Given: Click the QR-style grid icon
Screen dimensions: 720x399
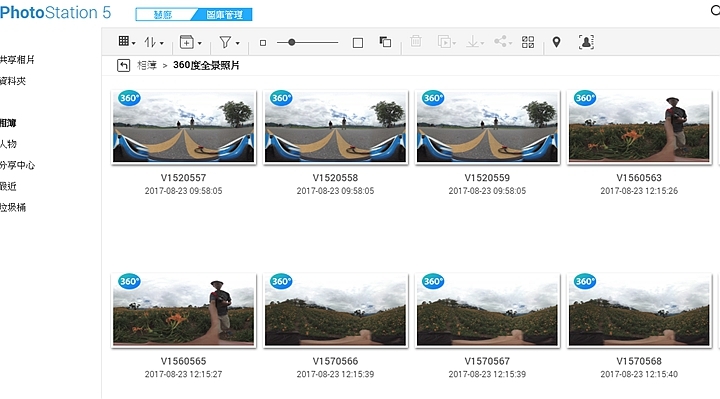Looking at the screenshot, I should pyautogui.click(x=528, y=42).
